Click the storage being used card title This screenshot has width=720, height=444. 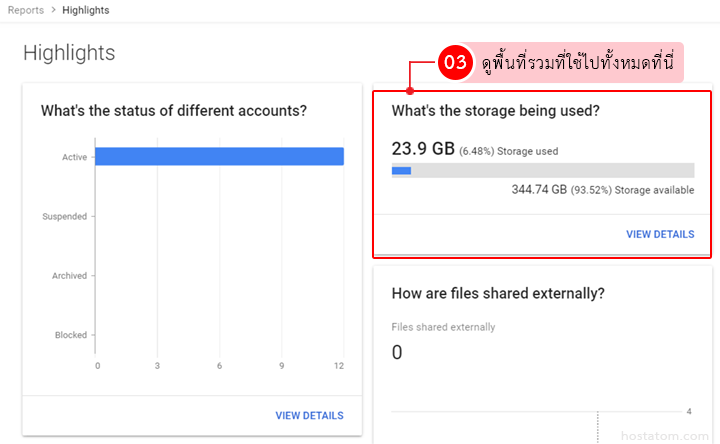(x=495, y=111)
